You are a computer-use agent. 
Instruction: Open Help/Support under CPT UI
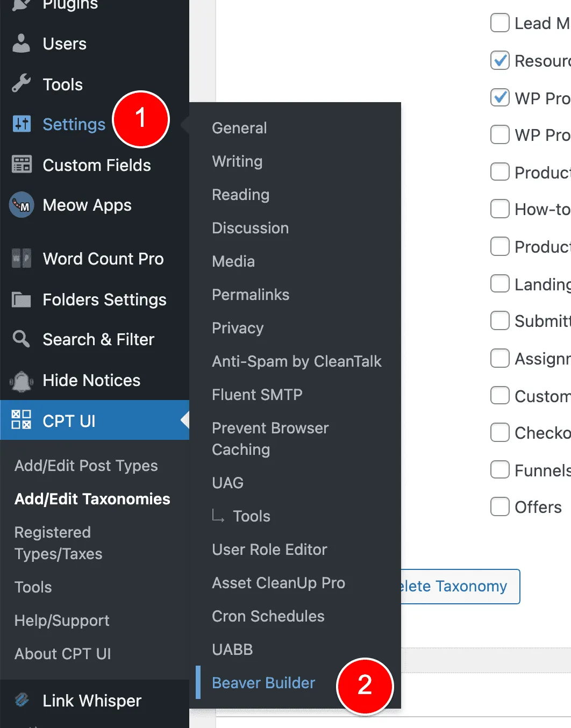[62, 620]
